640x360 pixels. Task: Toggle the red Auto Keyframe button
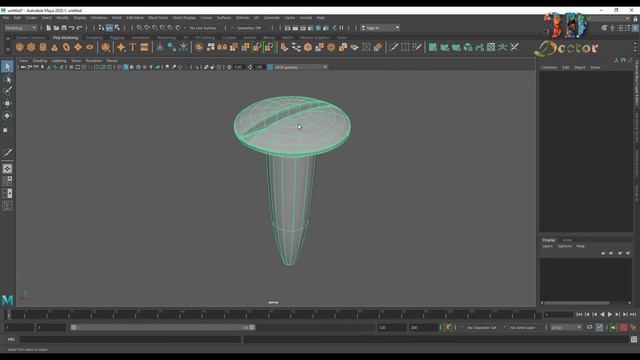(x=624, y=327)
